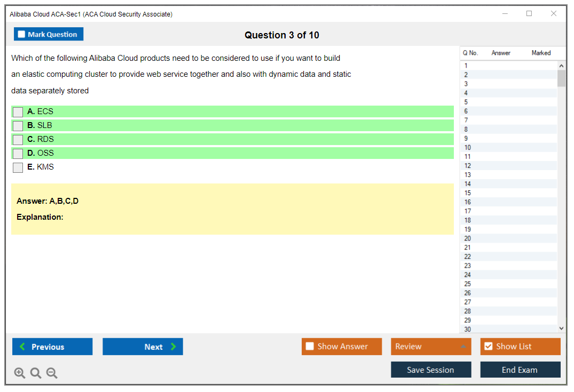
Task: Click the End Exam button
Action: [520, 370]
